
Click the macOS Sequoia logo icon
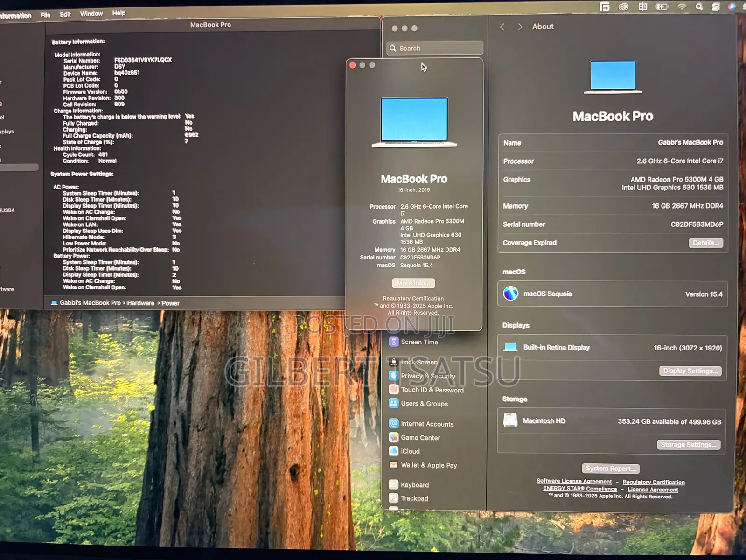[510, 294]
